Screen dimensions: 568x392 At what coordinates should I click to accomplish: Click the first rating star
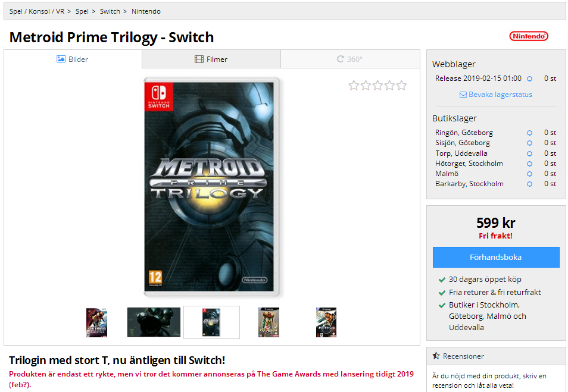coord(354,86)
